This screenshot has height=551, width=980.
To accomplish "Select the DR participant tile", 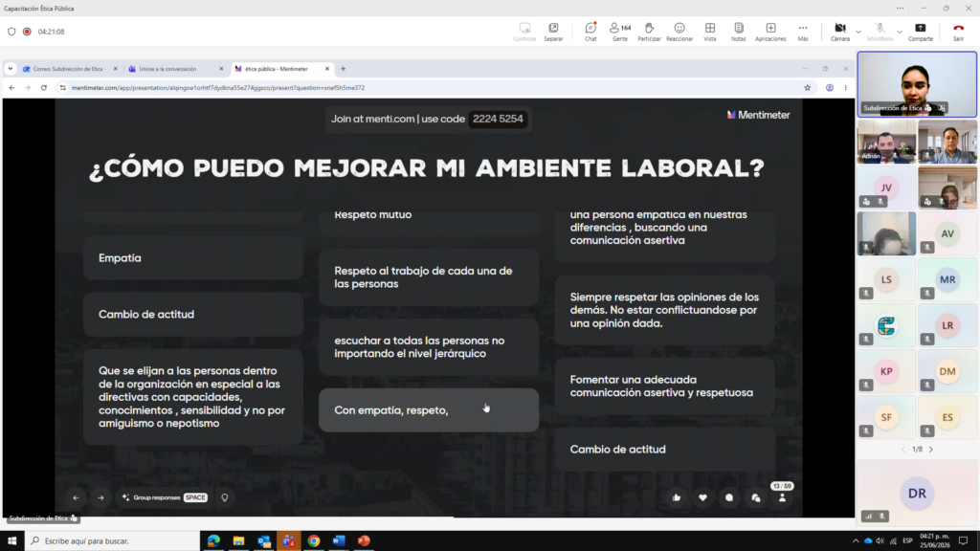I will (x=917, y=493).
